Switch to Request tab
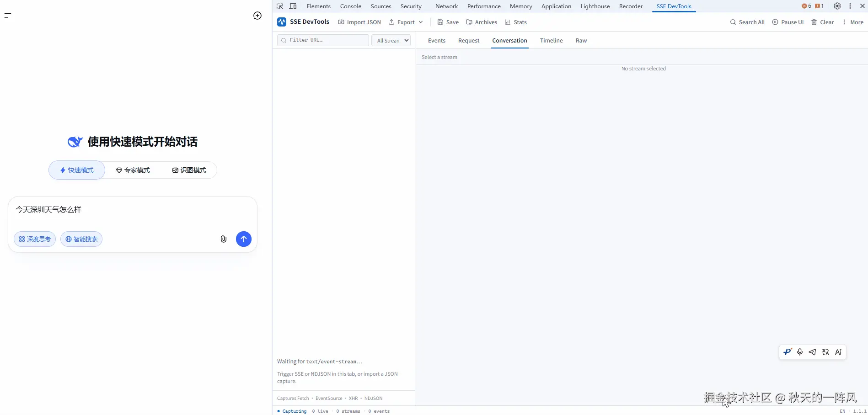Screen dimensions: 868x415 pyautogui.click(x=469, y=41)
